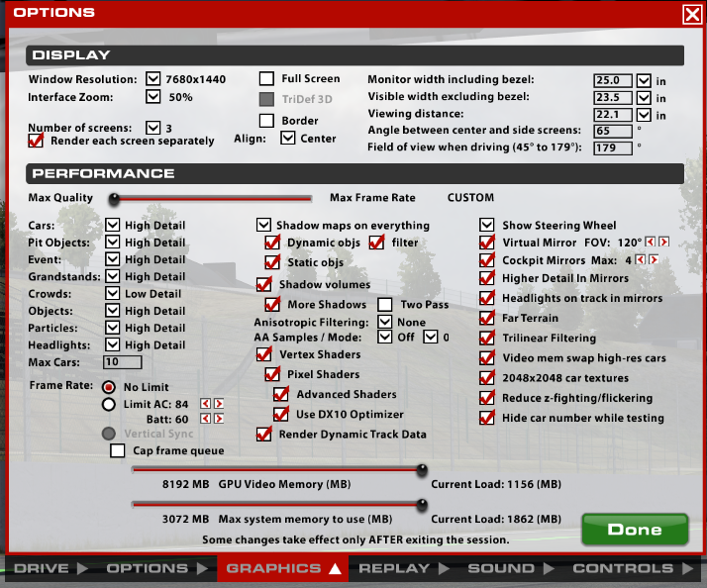Open Viewing distance units dropdown
This screenshot has height=588, width=707.
click(x=644, y=115)
